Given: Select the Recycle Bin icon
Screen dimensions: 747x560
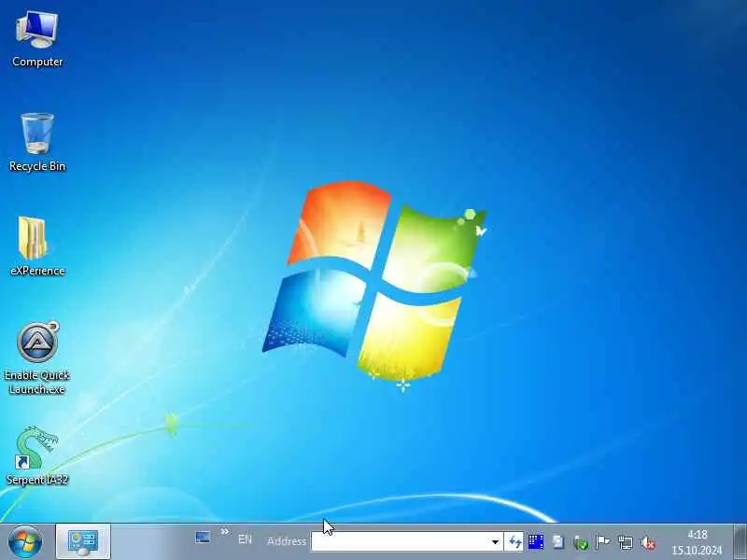Looking at the screenshot, I should pos(37,142).
